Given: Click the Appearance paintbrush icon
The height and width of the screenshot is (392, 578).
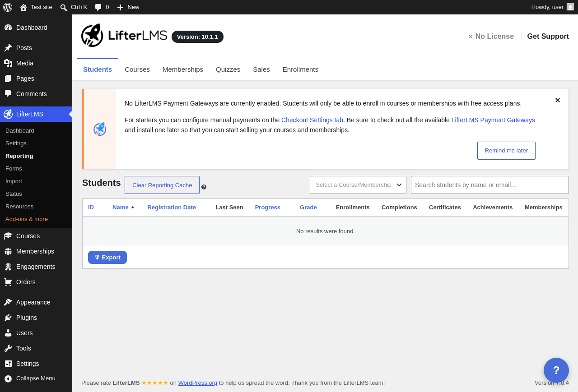Looking at the screenshot, I should coord(8,302).
